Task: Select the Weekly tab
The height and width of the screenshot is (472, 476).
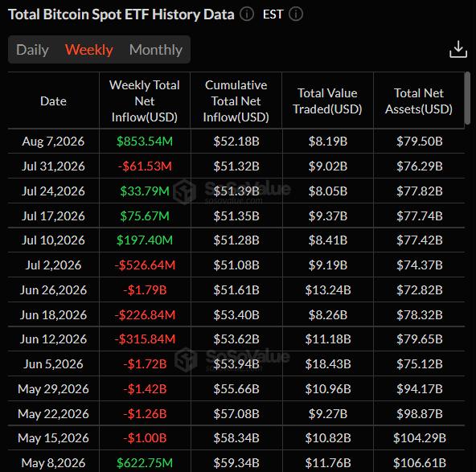Action: [89, 50]
